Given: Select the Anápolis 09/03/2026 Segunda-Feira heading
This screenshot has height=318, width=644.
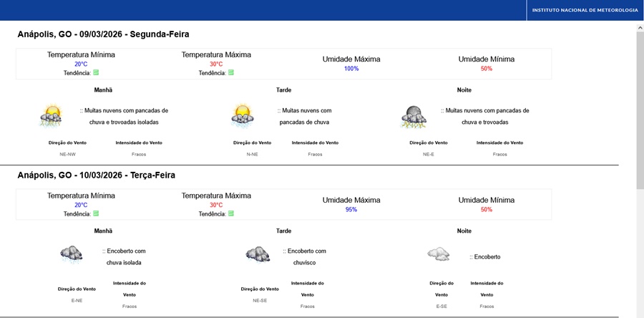Looking at the screenshot, I should [x=103, y=34].
